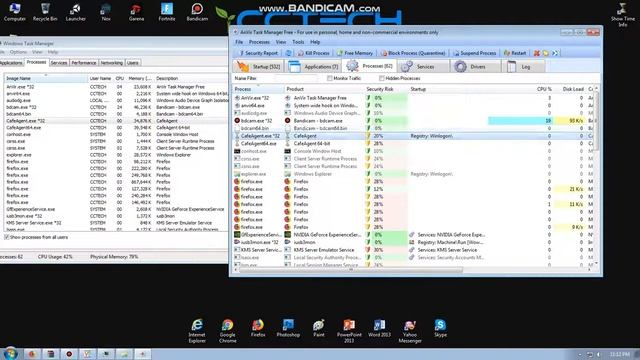
Task: Click the red X icon after Restart
Action: pyautogui.click(x=537, y=53)
